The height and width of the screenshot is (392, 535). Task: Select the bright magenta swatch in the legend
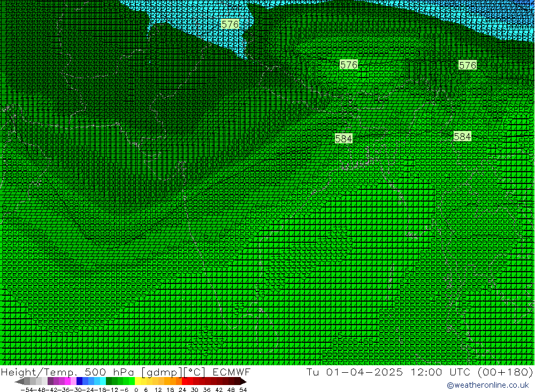coord(68,382)
